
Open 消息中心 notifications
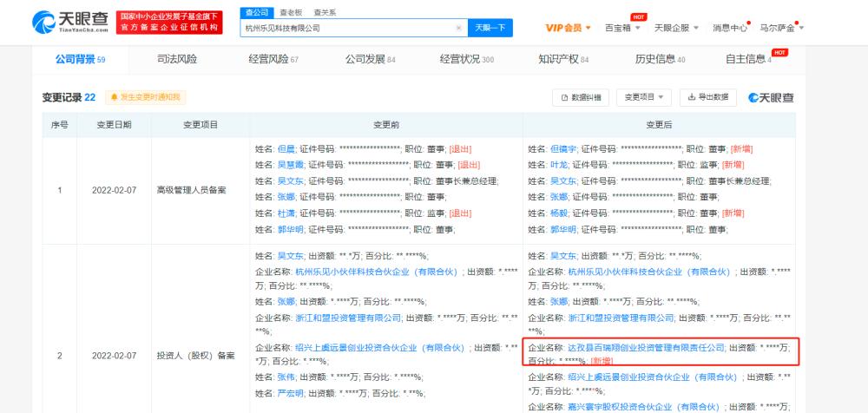coord(730,28)
